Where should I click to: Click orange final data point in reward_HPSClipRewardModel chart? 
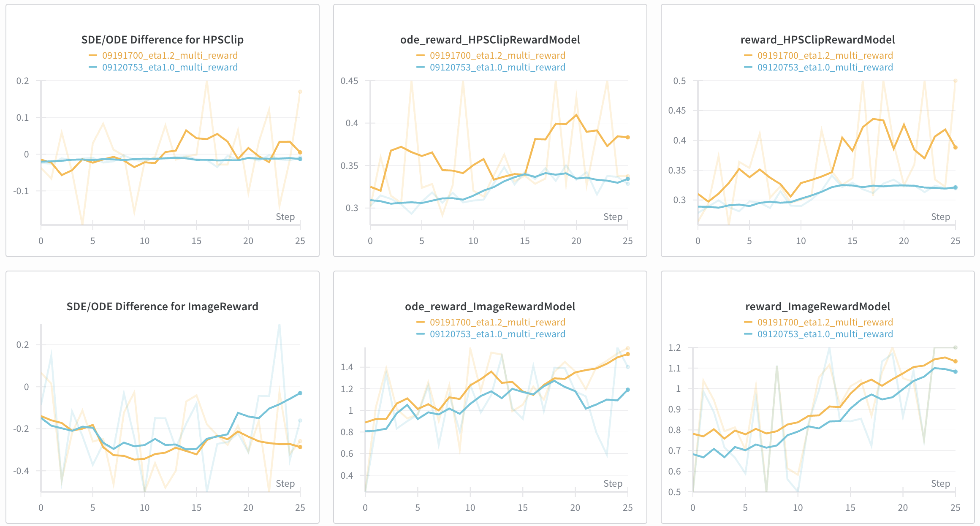click(955, 147)
